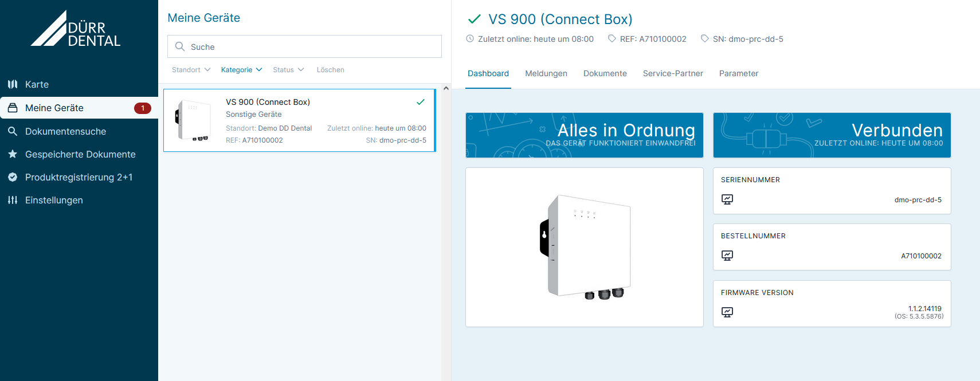Switch to the Meldungen tab
Screen dimensions: 980x381
546,73
